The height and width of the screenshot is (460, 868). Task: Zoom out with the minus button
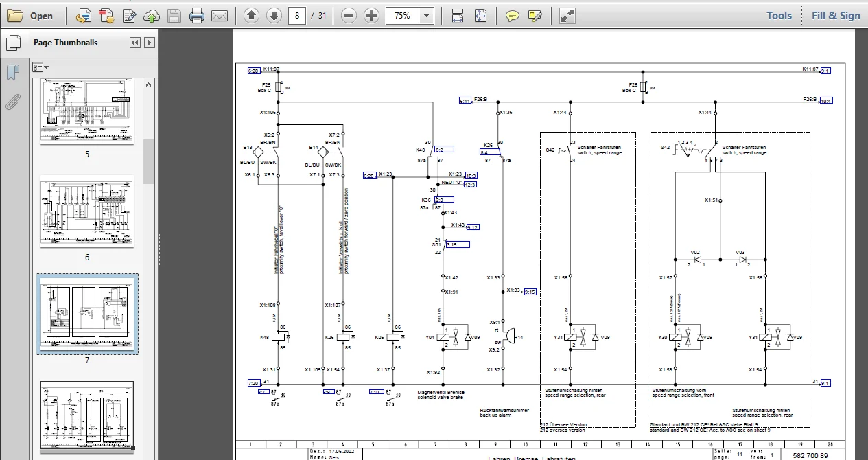tap(349, 15)
